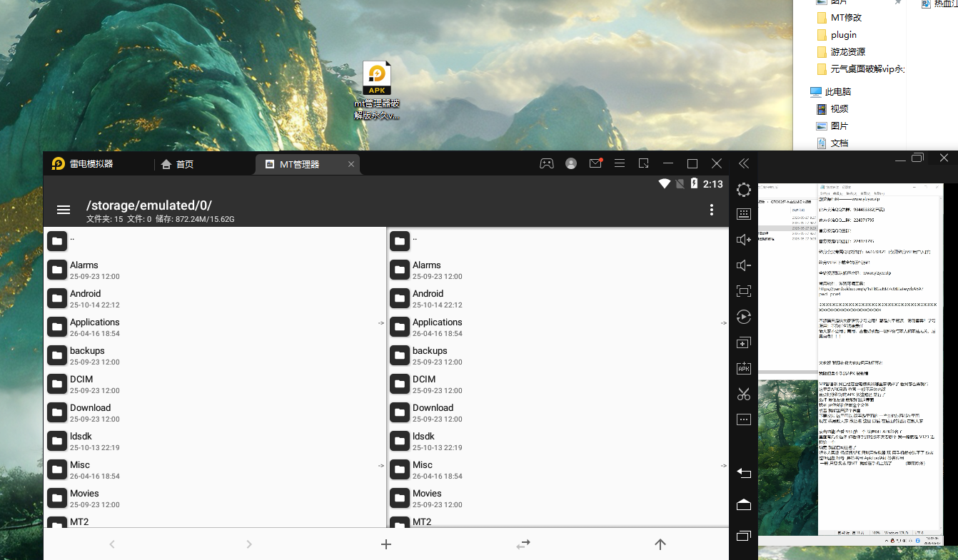Click the up arrow to go to parent directory
This screenshot has height=560, width=958.
click(660, 544)
